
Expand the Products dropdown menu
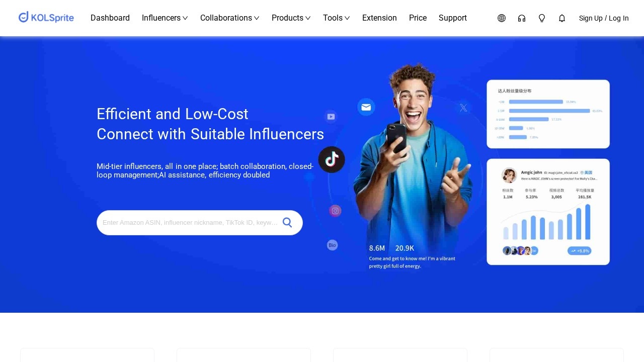point(291,18)
